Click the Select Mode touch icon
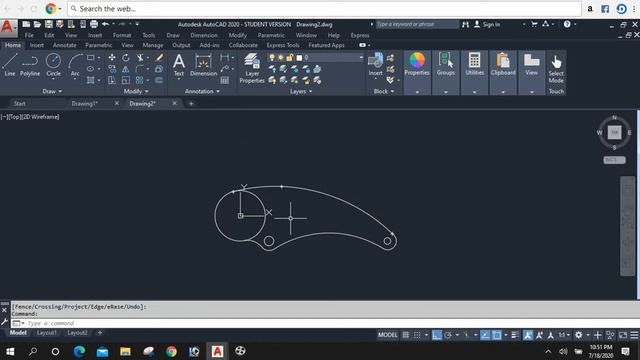 click(556, 68)
